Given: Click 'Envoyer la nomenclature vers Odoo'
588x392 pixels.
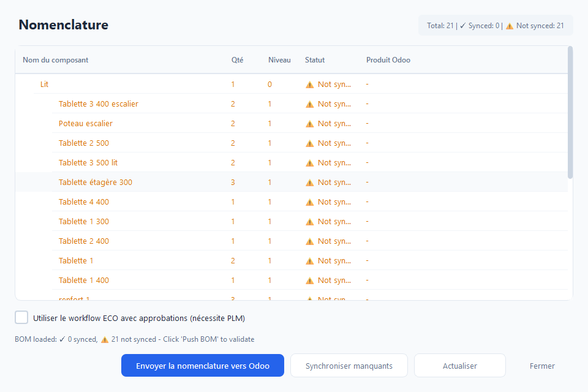Looking at the screenshot, I should coord(203,366).
